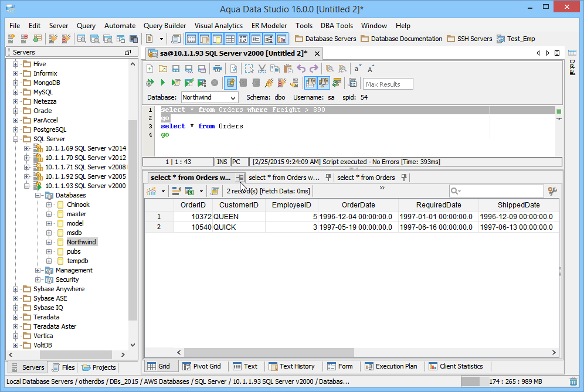Click the Find magnifier icon

point(330,69)
